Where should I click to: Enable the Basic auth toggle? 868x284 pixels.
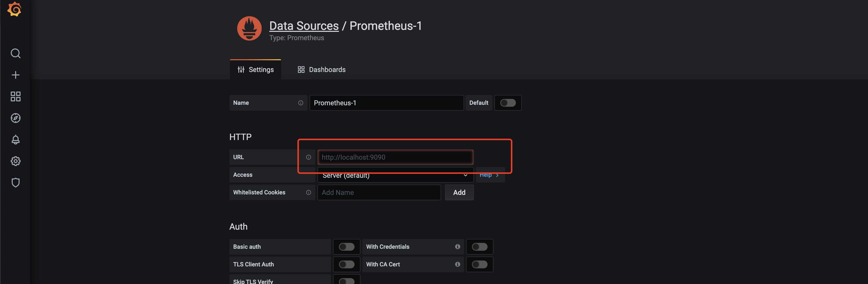pos(346,247)
